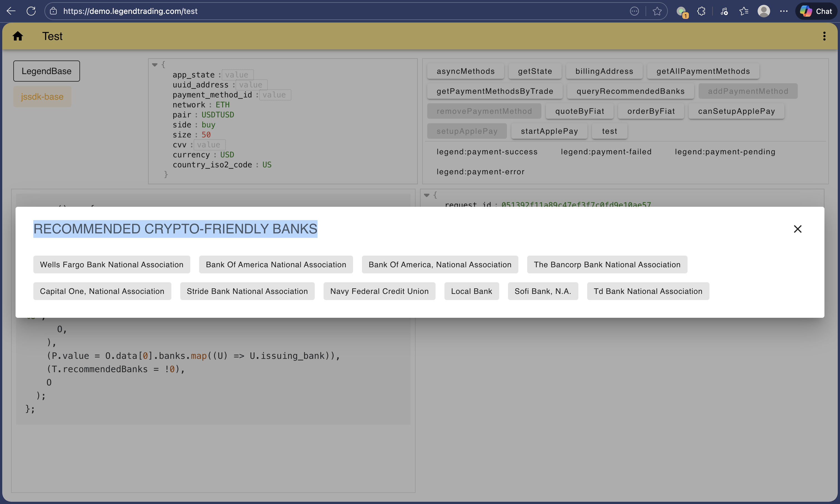Run queryRecommendedBanks

tap(630, 91)
